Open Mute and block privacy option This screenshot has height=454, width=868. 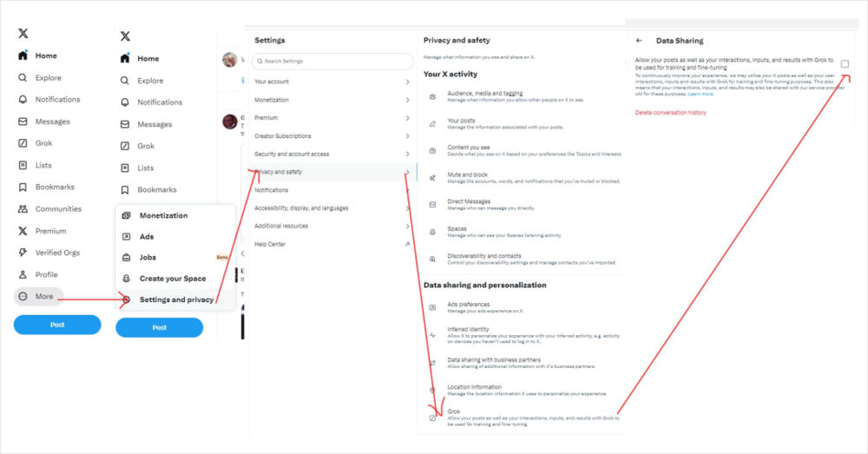[523, 178]
